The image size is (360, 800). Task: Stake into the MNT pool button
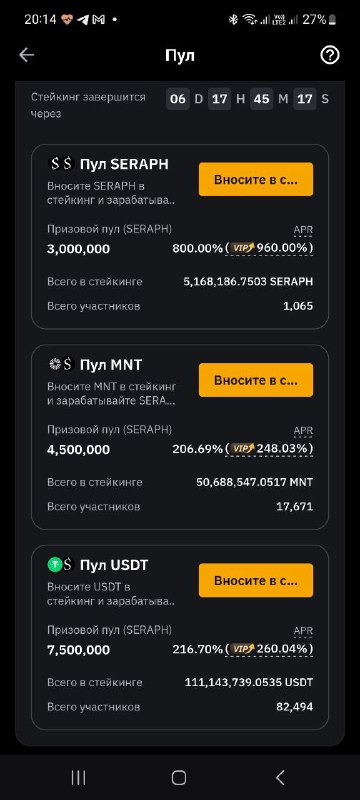256,380
